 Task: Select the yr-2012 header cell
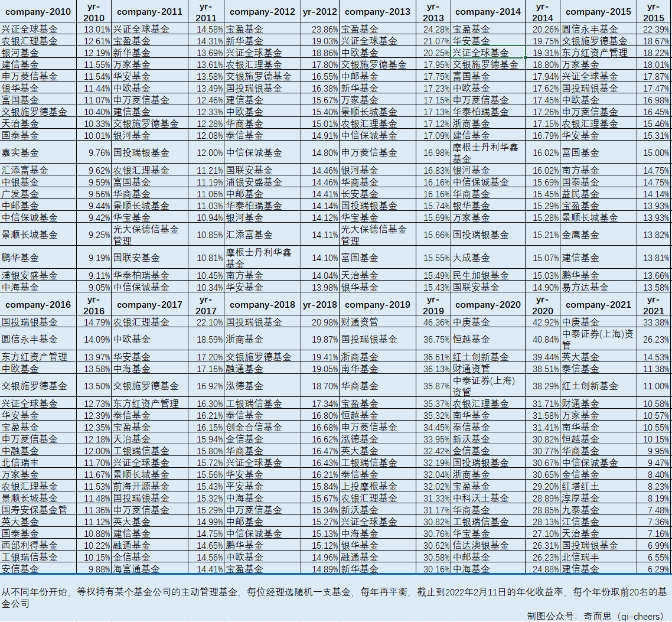click(x=319, y=12)
